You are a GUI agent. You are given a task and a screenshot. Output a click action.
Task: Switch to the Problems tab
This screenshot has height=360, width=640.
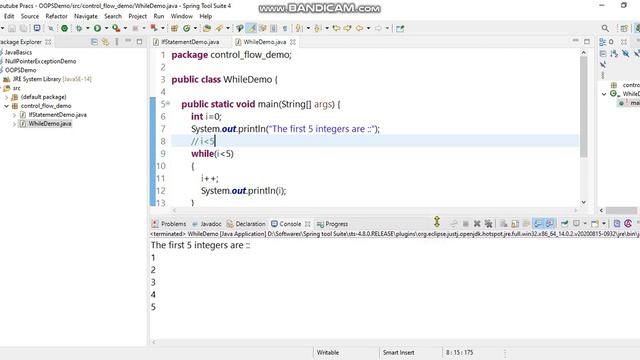tap(169, 224)
